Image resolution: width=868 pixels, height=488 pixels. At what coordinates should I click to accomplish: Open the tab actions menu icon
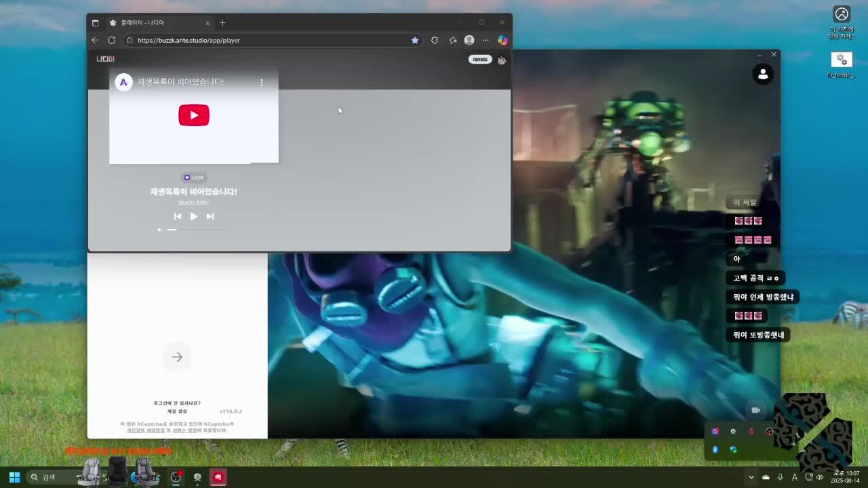tap(95, 22)
